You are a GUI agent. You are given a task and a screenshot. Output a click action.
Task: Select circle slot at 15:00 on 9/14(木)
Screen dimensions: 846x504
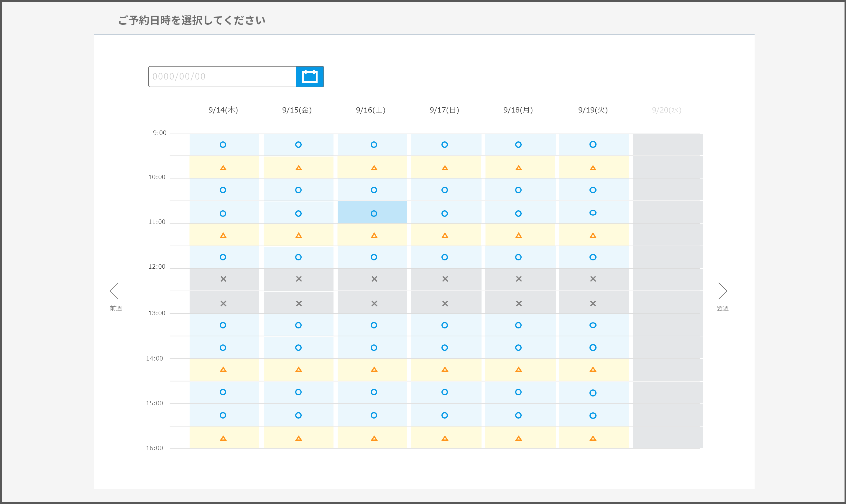coord(223,415)
